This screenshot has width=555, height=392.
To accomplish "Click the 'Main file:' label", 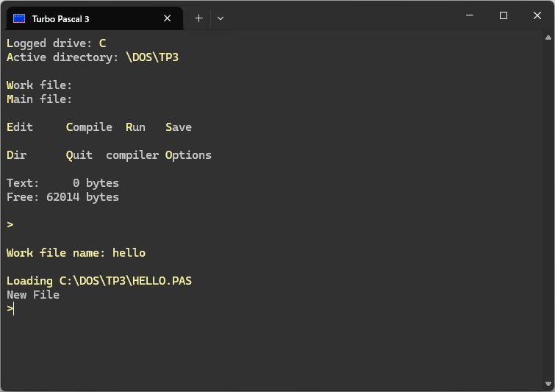I will [39, 99].
